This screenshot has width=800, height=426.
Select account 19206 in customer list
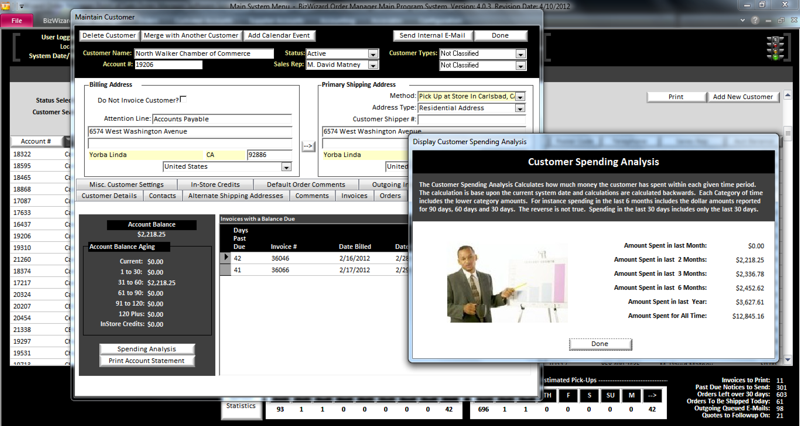click(22, 236)
